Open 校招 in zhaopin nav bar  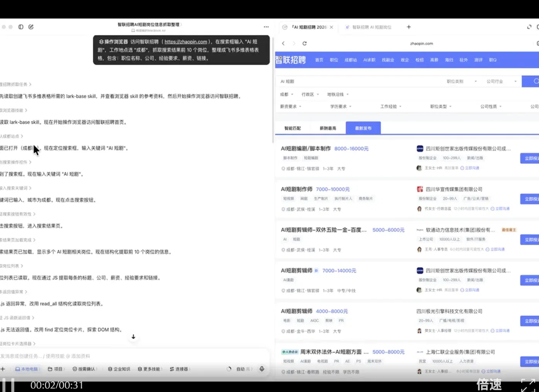(420, 60)
